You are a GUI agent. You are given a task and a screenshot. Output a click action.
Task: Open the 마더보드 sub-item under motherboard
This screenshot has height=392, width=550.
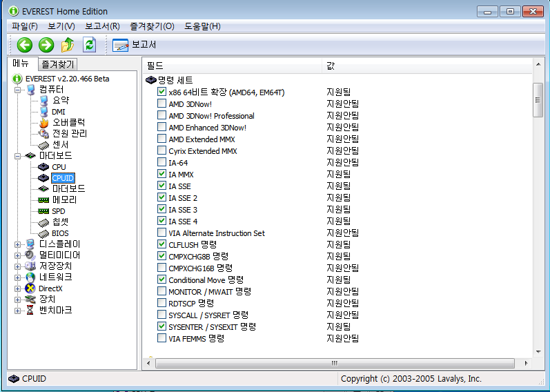point(61,189)
